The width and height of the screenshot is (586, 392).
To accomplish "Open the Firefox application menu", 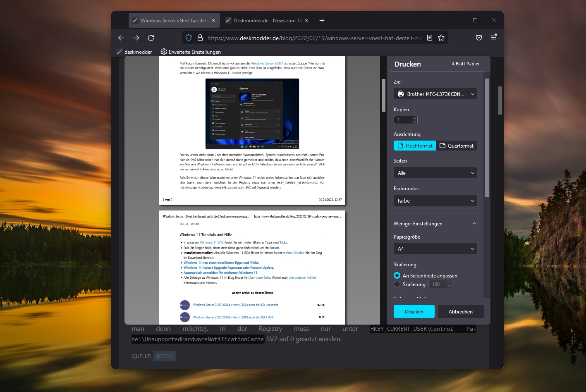I will (x=494, y=37).
